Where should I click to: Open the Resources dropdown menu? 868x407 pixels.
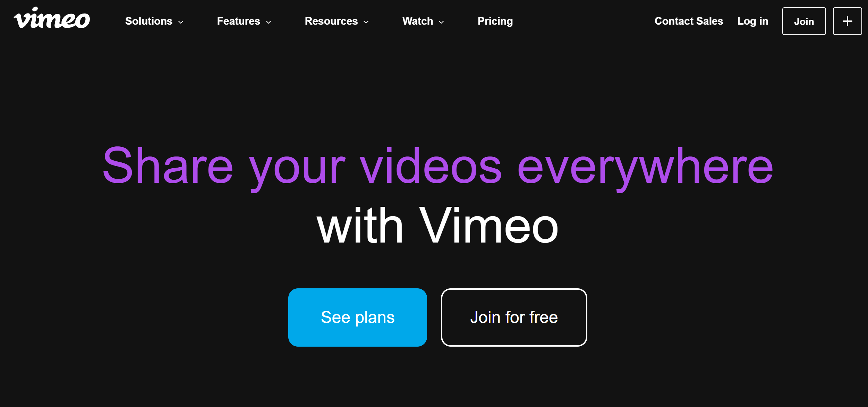[336, 22]
